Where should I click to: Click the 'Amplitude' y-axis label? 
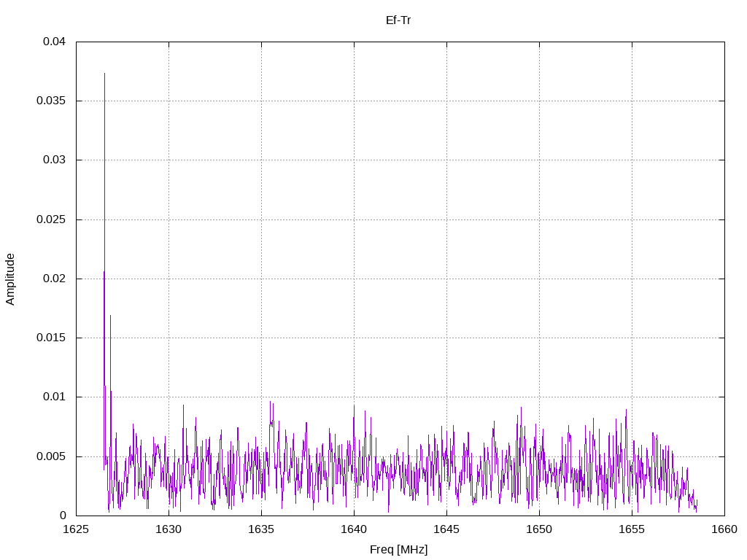click(x=10, y=279)
